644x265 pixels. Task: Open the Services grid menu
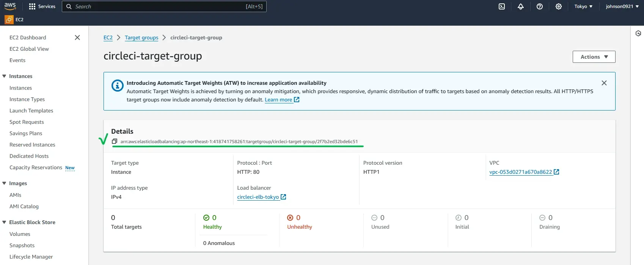[42, 6]
